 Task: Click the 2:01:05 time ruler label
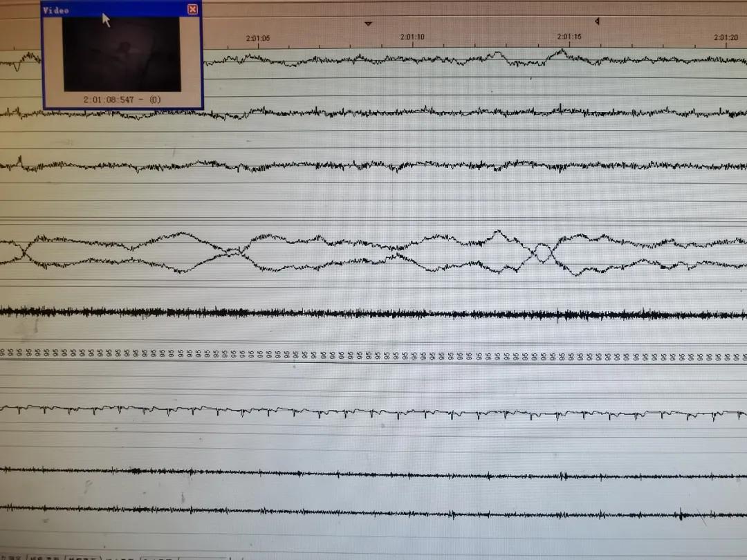pyautogui.click(x=258, y=38)
